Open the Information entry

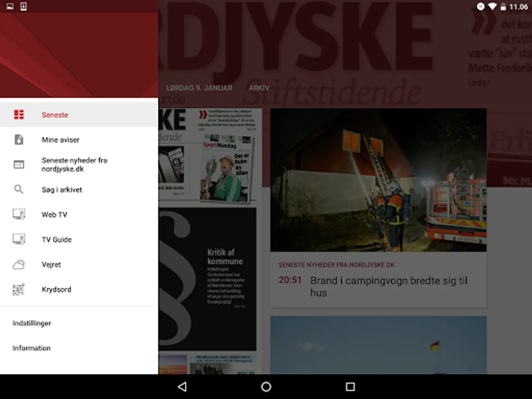pos(79,348)
